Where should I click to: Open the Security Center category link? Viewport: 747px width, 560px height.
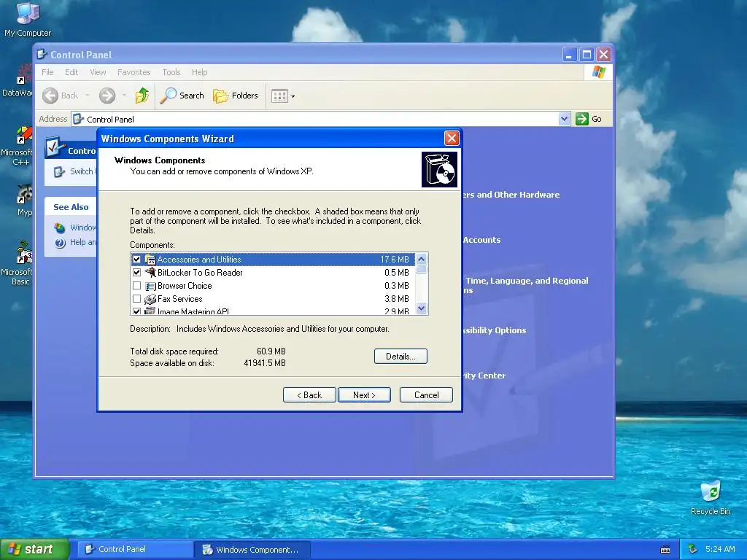pos(484,376)
